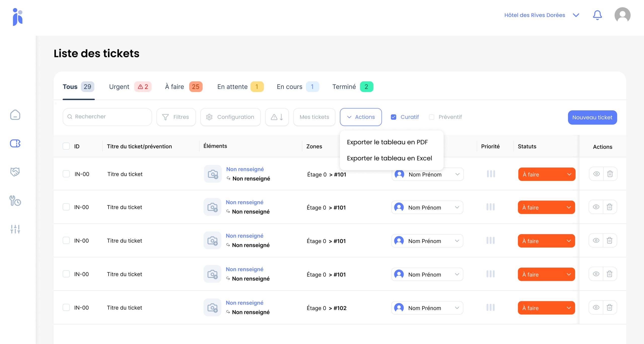
Task: Select Exporter le tableau en PDF
Action: click(x=387, y=142)
